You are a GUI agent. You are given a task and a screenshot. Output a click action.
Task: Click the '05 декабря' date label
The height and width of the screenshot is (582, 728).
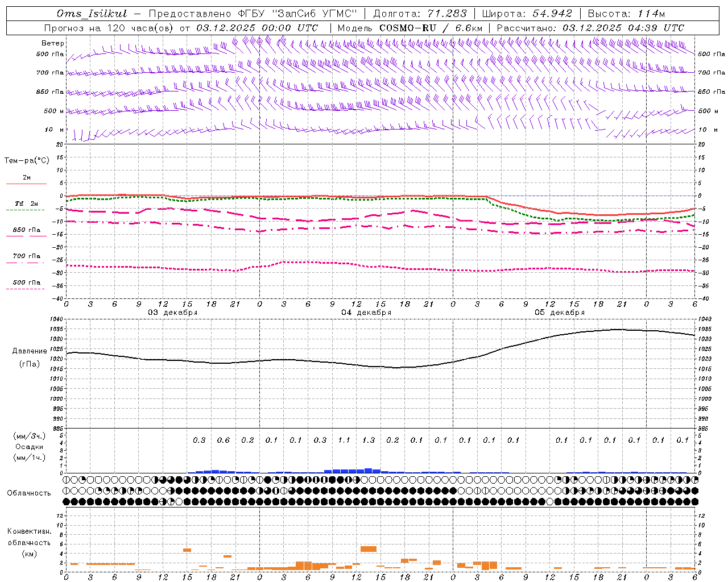click(x=560, y=313)
